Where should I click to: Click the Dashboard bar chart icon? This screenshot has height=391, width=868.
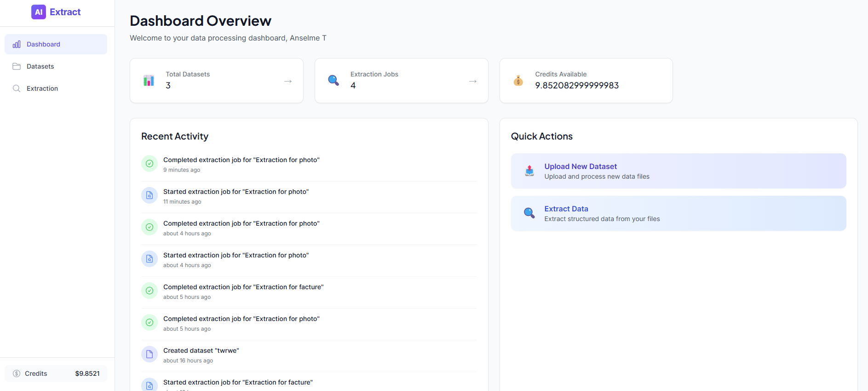click(x=17, y=44)
